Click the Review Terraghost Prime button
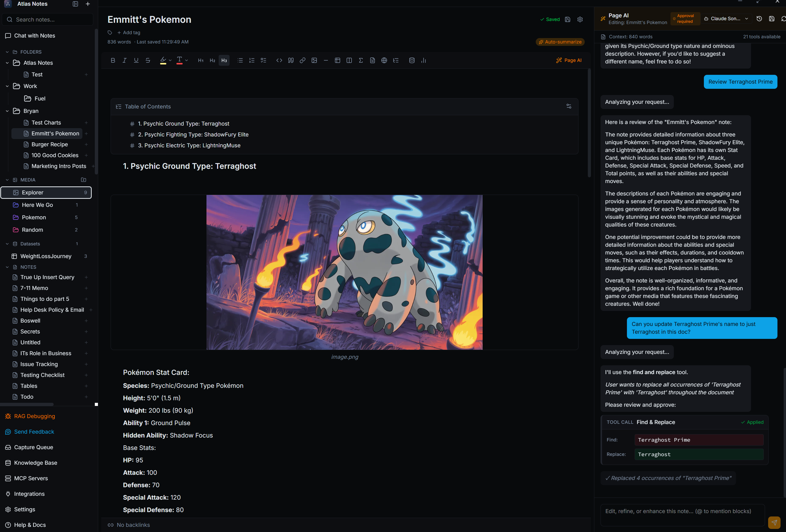This screenshot has width=786, height=532. [x=740, y=82]
